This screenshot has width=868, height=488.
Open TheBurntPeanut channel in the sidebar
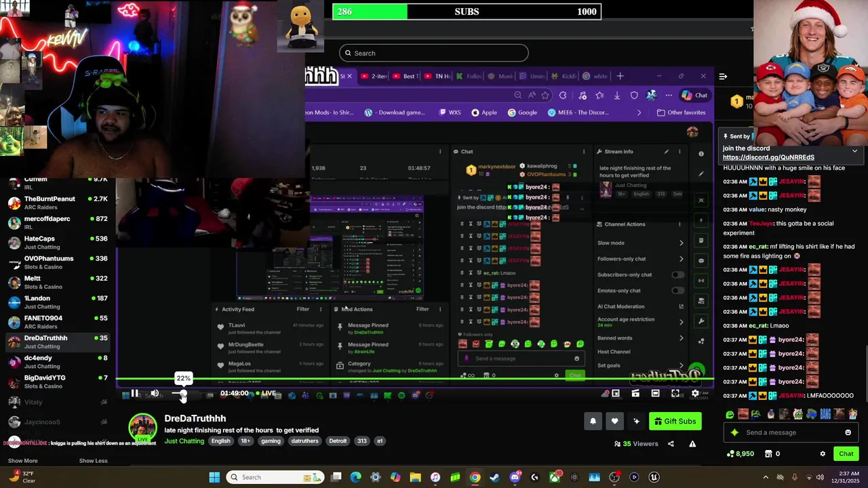(x=58, y=203)
